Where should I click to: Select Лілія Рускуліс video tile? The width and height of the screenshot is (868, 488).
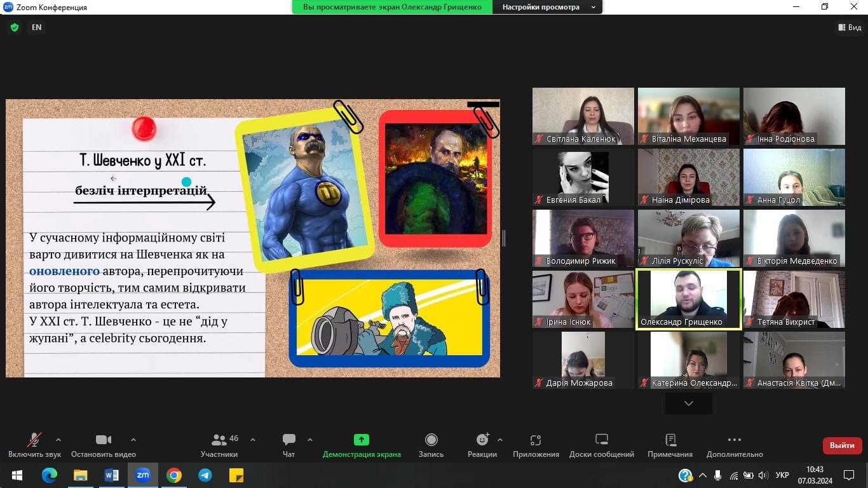[x=689, y=238]
